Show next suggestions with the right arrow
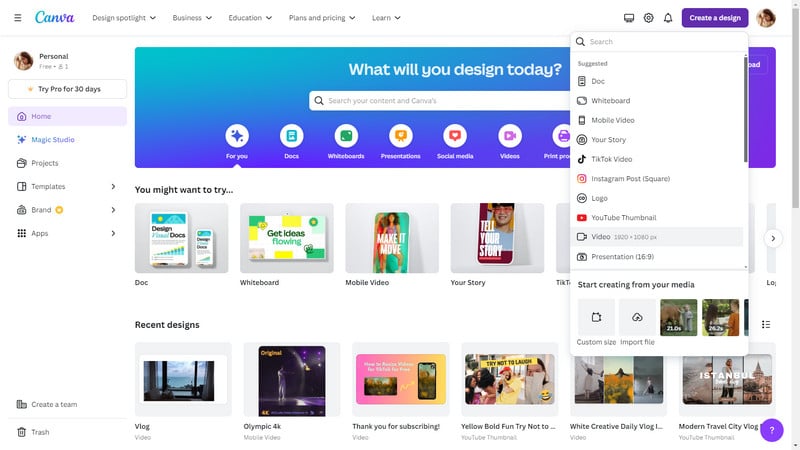 773,238
